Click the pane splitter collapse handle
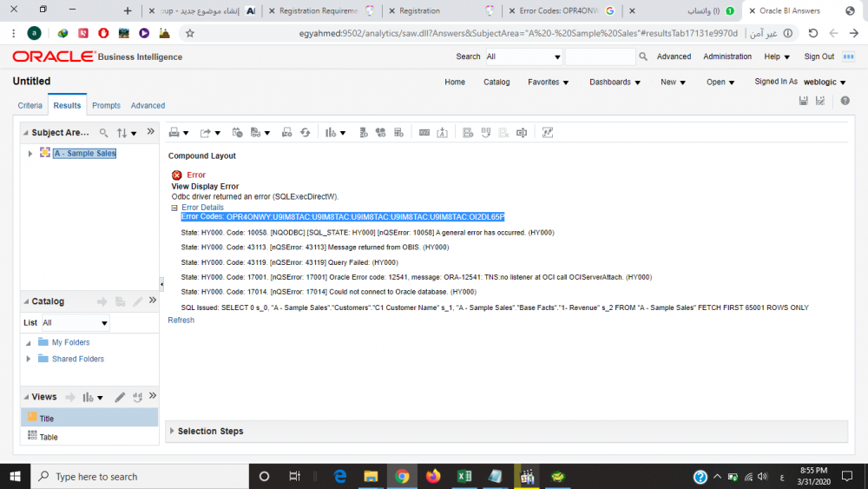868x489 pixels. [161, 284]
